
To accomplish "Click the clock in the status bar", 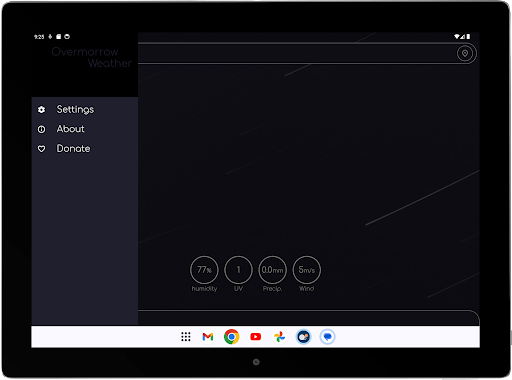I will (x=39, y=37).
